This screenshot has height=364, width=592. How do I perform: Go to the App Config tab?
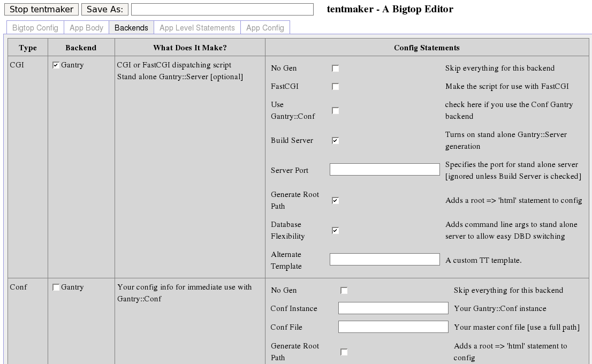point(265,27)
